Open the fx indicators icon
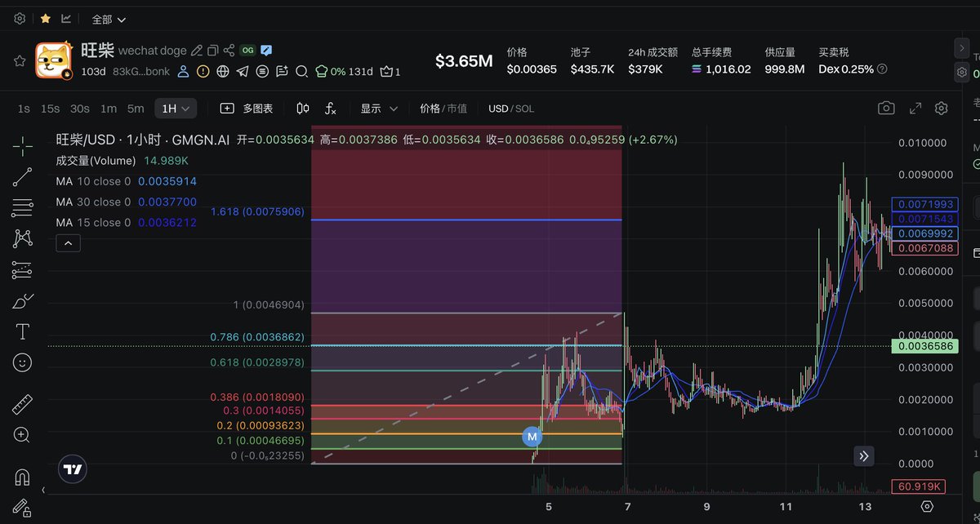980x524 pixels. pos(331,109)
